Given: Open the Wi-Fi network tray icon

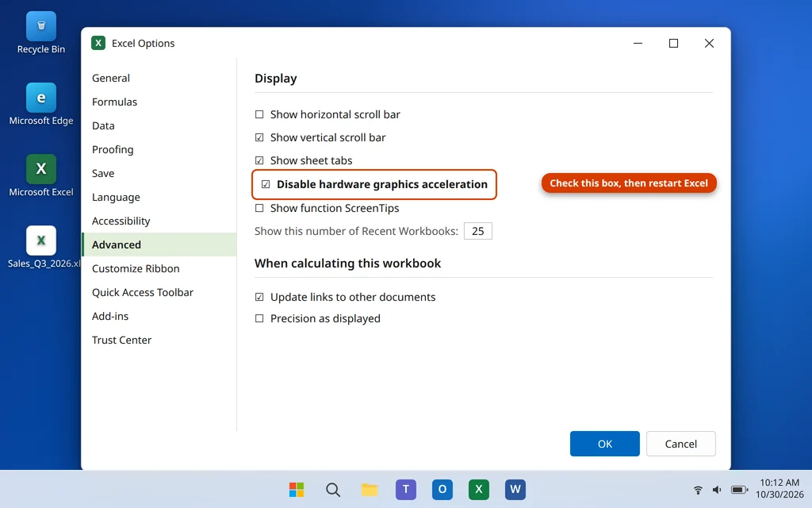Looking at the screenshot, I should [x=698, y=490].
